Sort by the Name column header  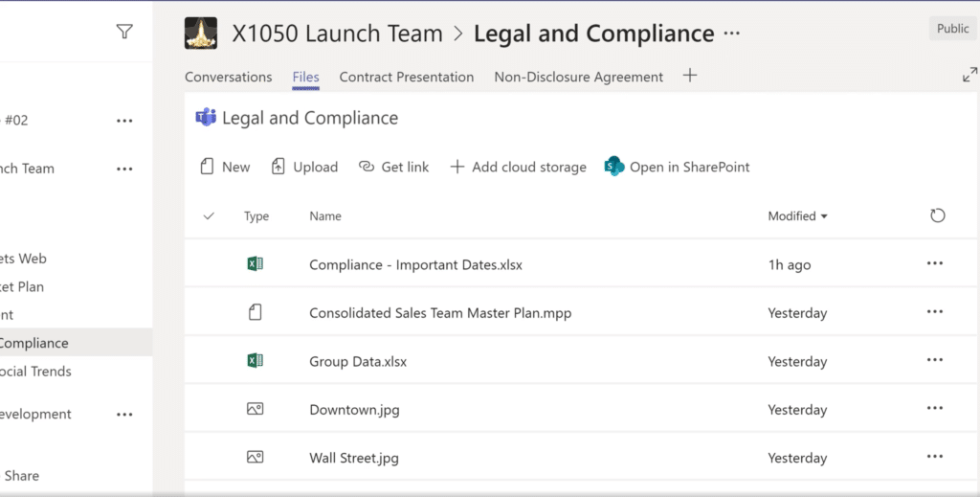[325, 215]
